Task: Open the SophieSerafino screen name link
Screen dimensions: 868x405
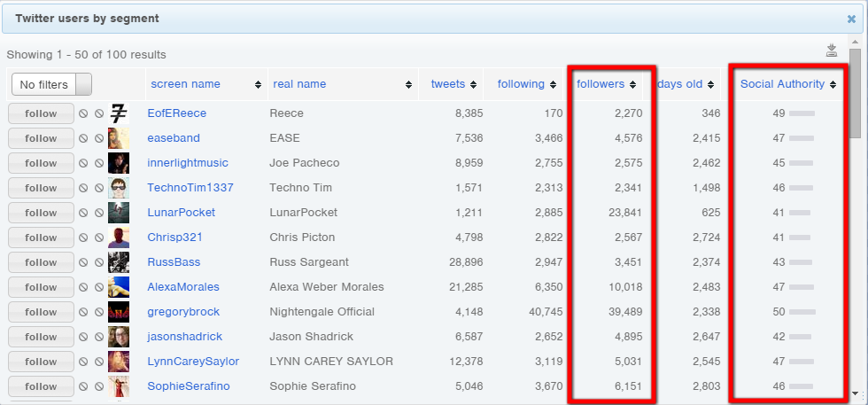Action: click(188, 386)
